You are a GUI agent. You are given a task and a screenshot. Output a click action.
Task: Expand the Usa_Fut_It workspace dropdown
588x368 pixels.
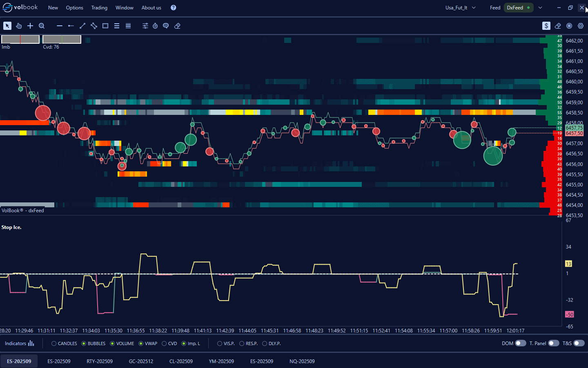pos(474,8)
